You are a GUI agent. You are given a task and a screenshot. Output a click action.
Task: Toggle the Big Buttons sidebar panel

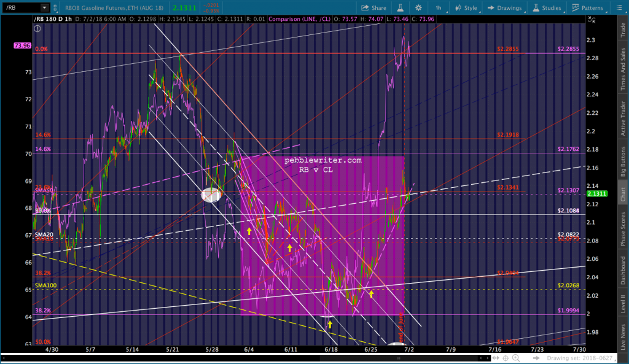[622, 163]
